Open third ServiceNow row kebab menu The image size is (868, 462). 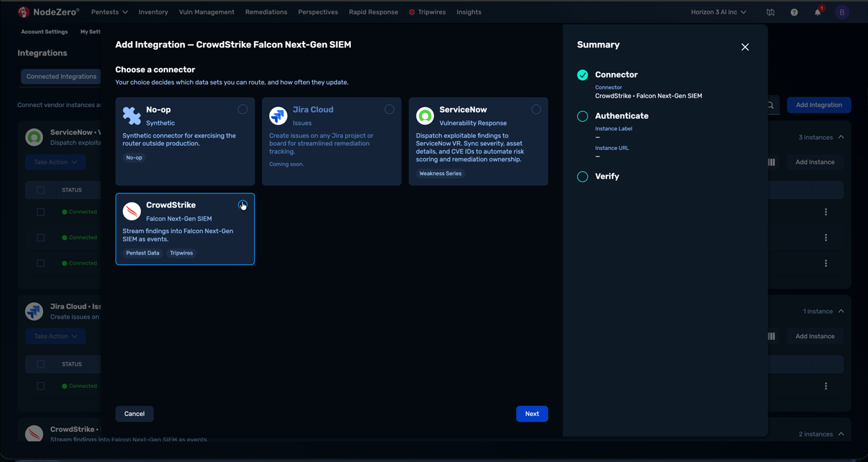coord(826,263)
